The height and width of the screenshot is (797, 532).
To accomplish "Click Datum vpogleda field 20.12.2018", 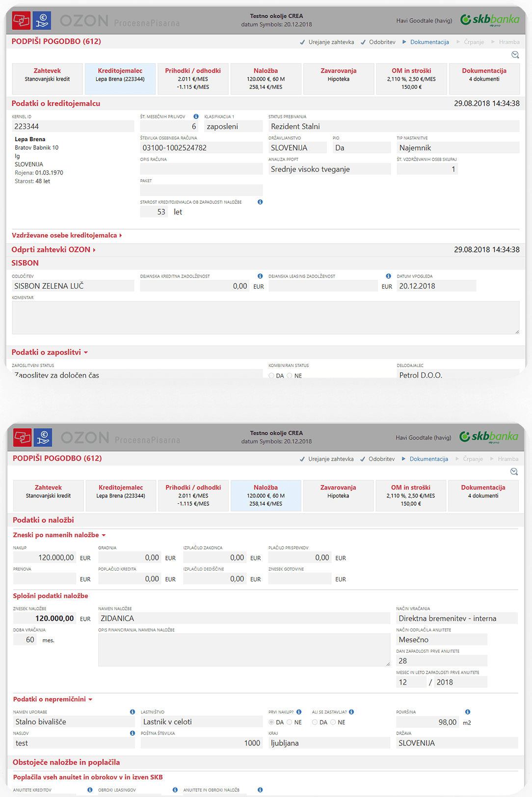I will (436, 286).
